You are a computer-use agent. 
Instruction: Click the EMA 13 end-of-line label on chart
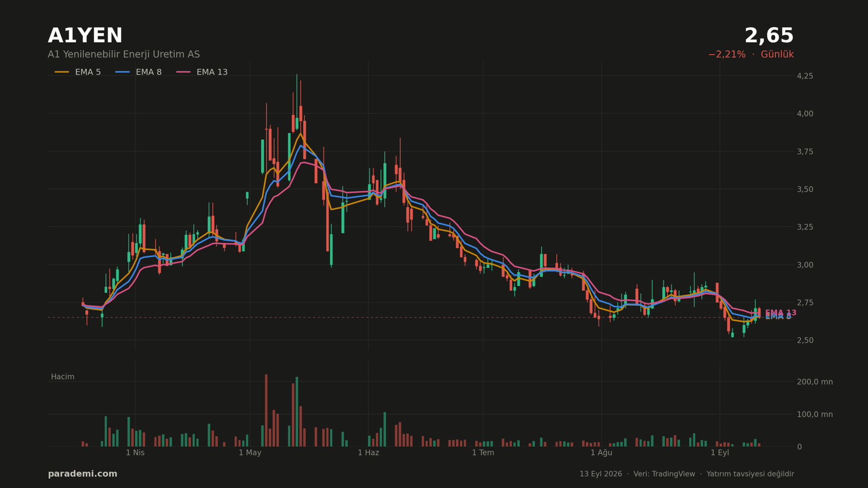[x=781, y=313]
